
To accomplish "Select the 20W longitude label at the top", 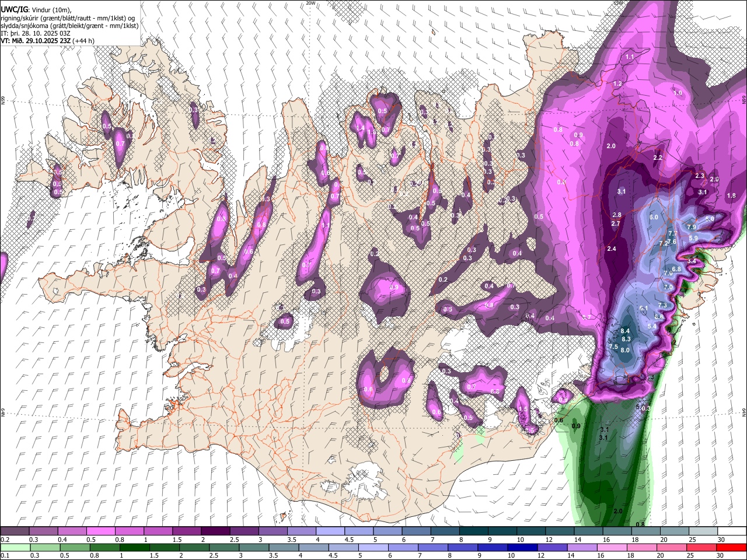I will tap(311, 3).
